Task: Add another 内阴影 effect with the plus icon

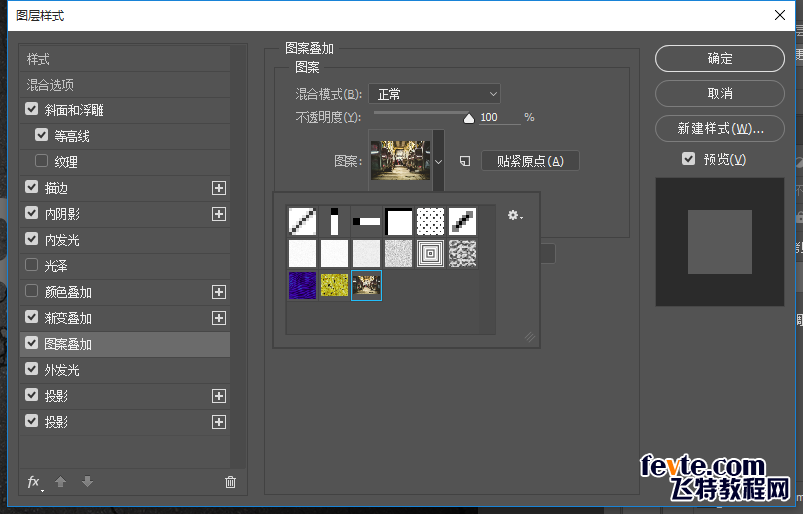Action: 219,214
